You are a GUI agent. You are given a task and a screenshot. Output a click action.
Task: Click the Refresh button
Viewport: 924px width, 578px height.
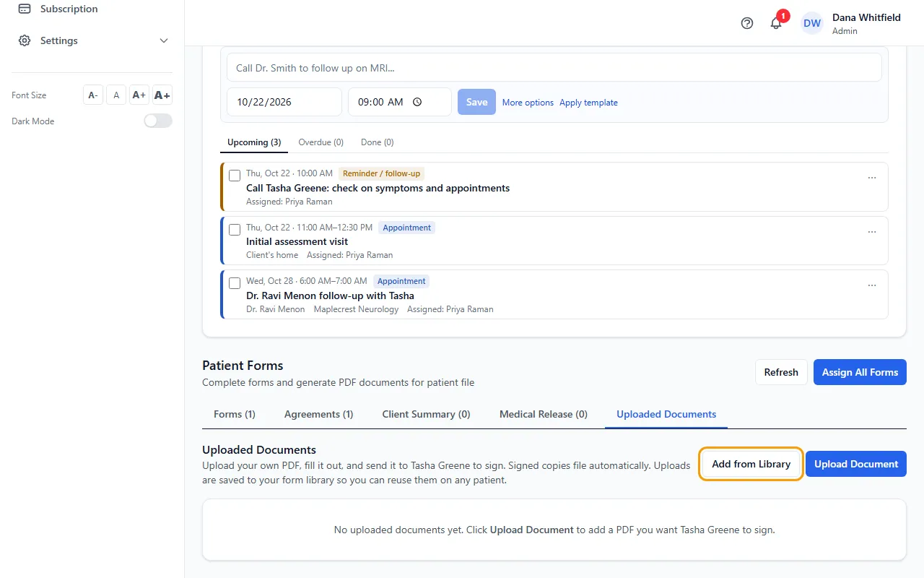point(781,372)
